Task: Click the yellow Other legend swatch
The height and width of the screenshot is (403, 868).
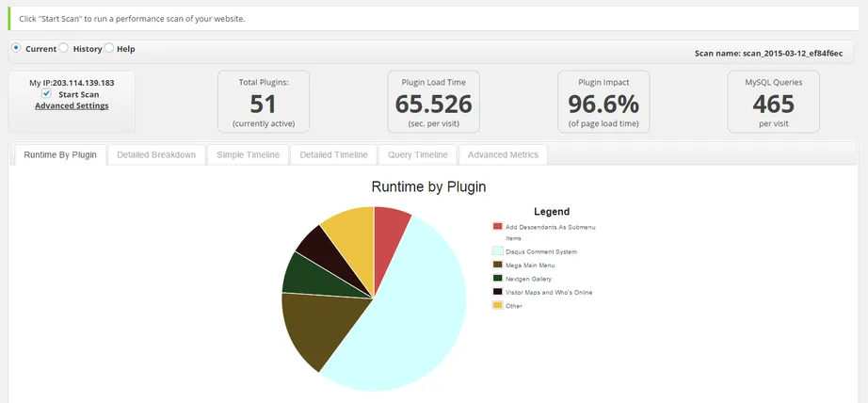Action: click(x=497, y=305)
